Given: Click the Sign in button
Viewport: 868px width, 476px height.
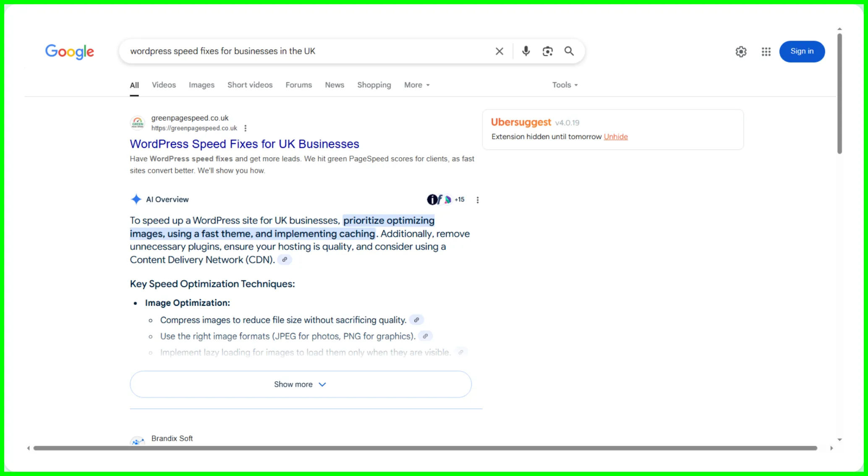Looking at the screenshot, I should point(802,51).
